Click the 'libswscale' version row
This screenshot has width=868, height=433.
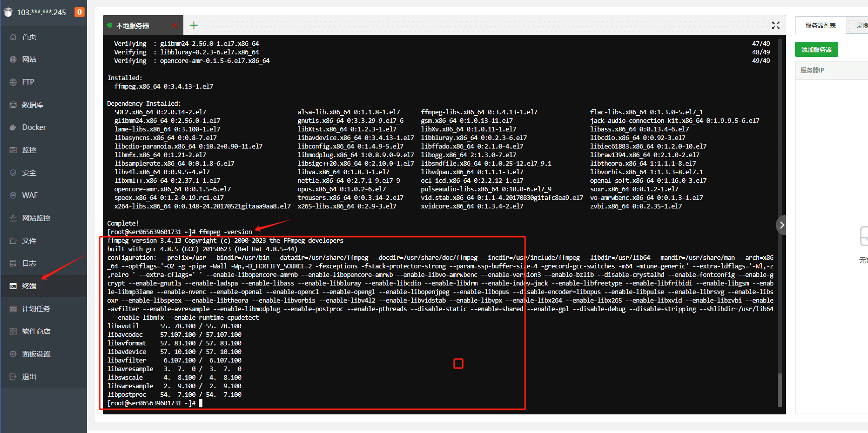tap(174, 378)
